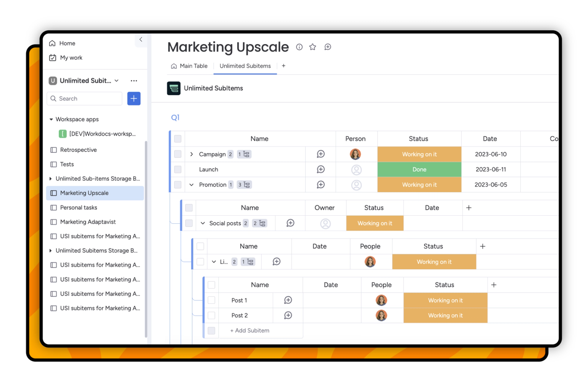Open updates conversation for Post 2

click(x=288, y=315)
